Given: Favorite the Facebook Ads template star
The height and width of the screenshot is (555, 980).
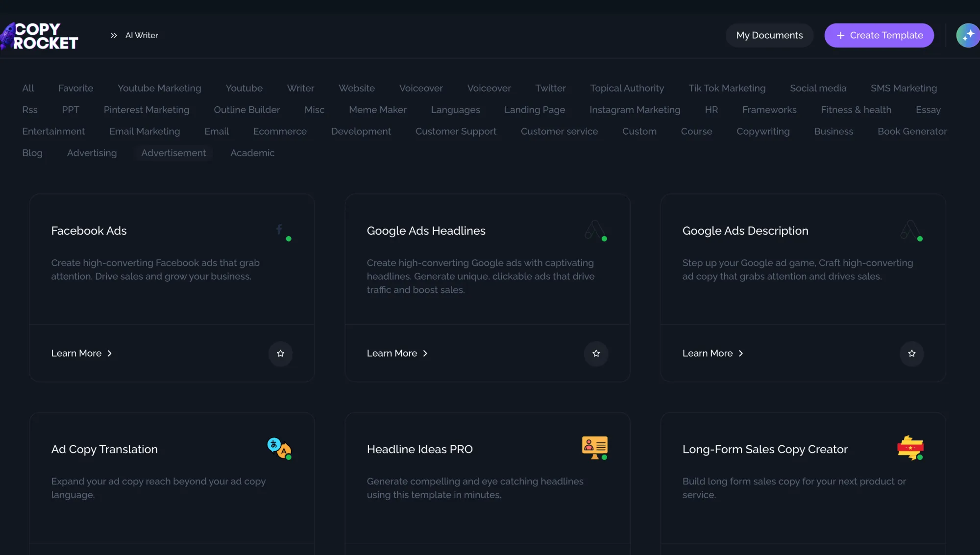Looking at the screenshot, I should coord(280,353).
